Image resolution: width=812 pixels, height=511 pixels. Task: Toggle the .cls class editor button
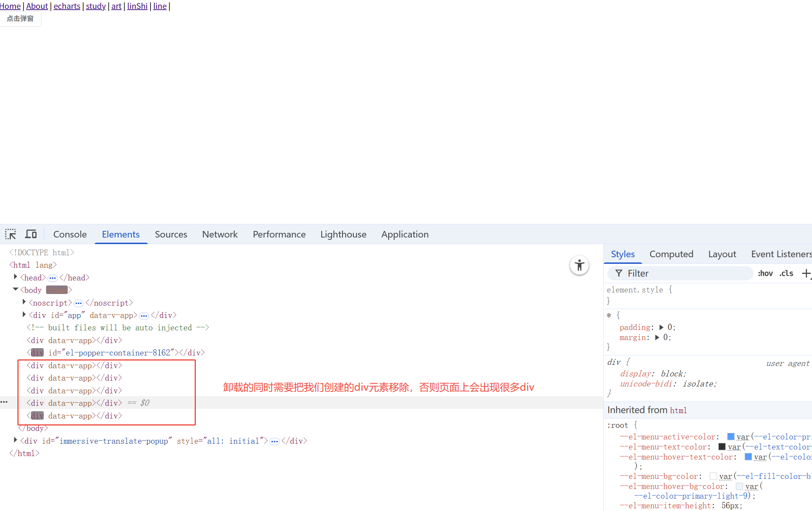pos(786,273)
